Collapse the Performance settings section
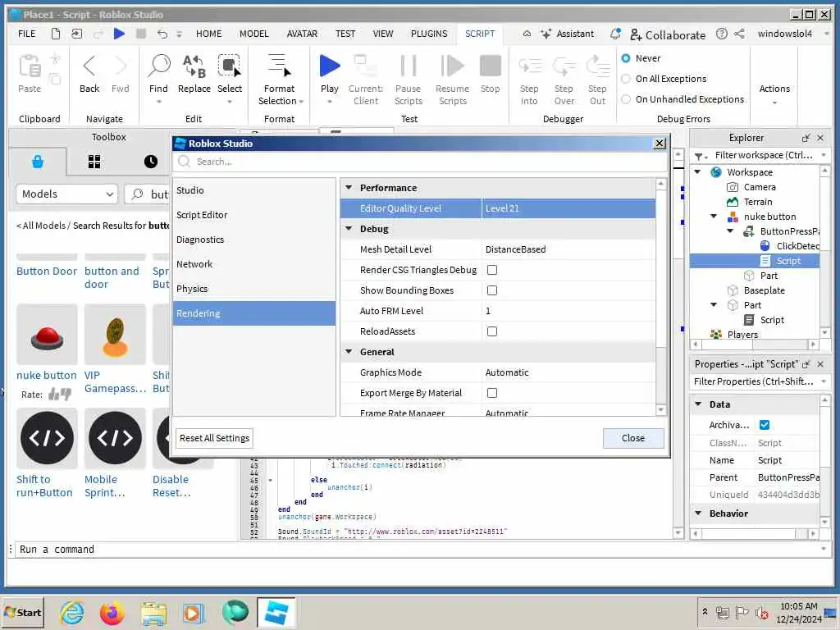Image resolution: width=840 pixels, height=630 pixels. [349, 188]
